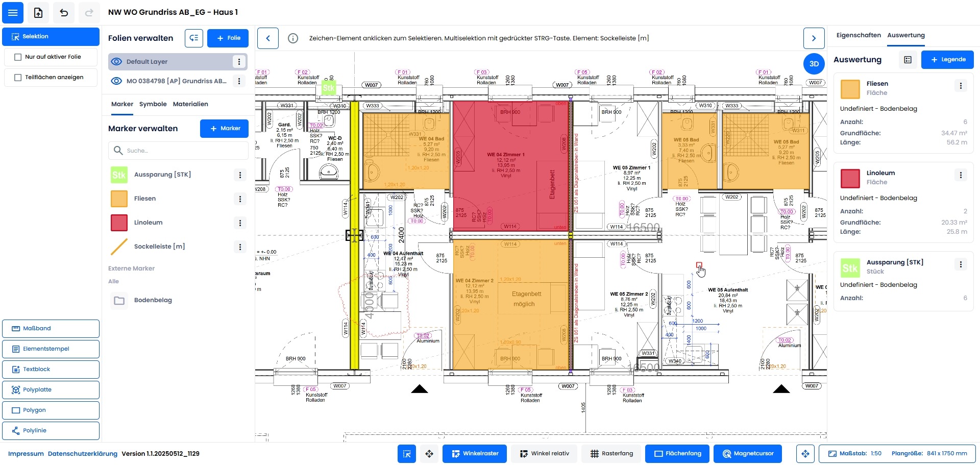Open options for Linoleum evaluation card
Viewport: 980px width, 465px height.
click(x=961, y=175)
